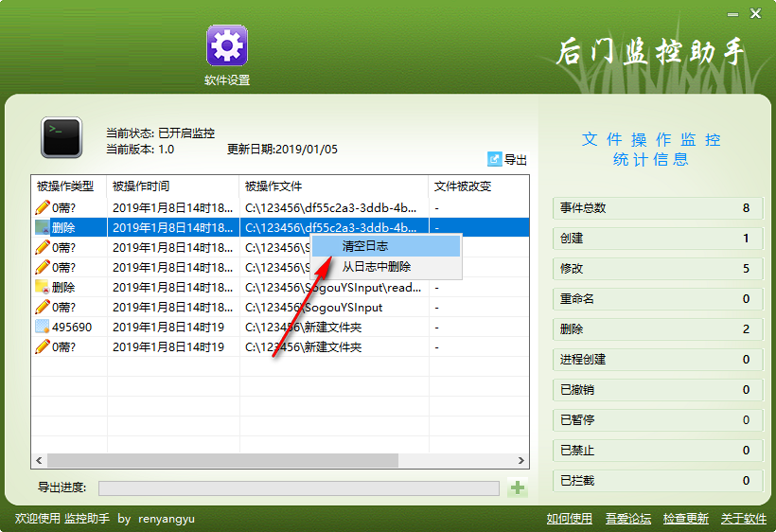Open the 如何使用 link
776x532 pixels.
pyautogui.click(x=569, y=518)
